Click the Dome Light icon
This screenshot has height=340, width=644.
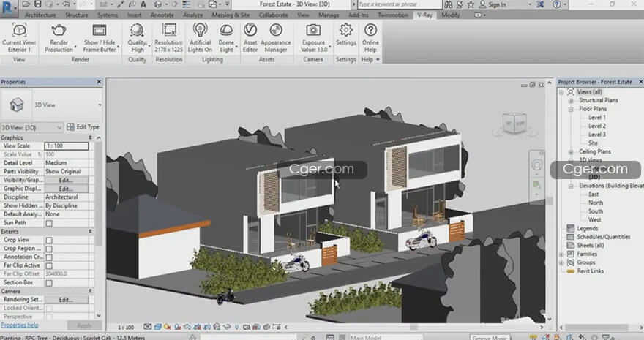point(228,31)
